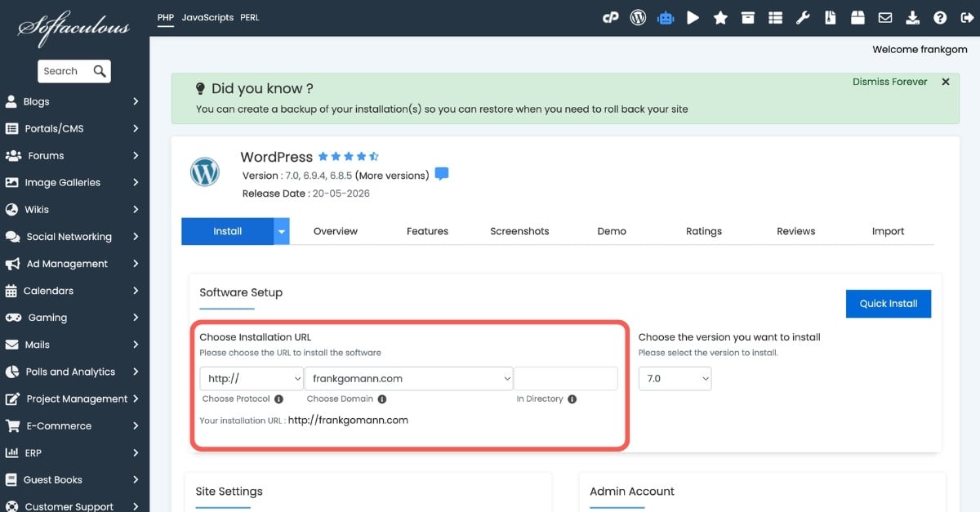Open the question mark help icon
The height and width of the screenshot is (512, 980).
[940, 17]
